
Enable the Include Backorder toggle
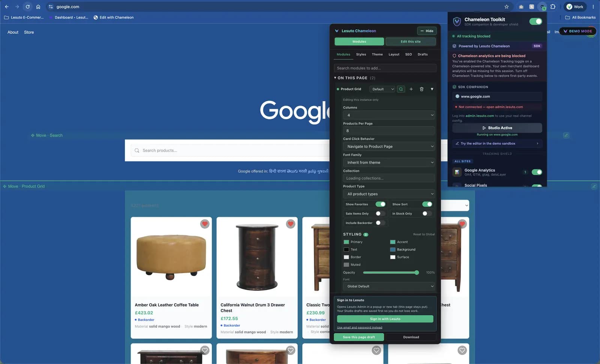click(x=380, y=223)
